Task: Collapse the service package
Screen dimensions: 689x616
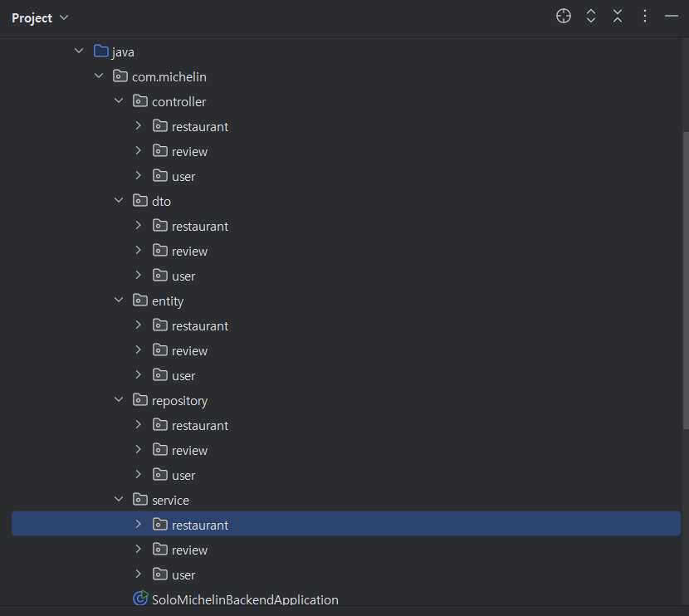Action: coord(119,499)
